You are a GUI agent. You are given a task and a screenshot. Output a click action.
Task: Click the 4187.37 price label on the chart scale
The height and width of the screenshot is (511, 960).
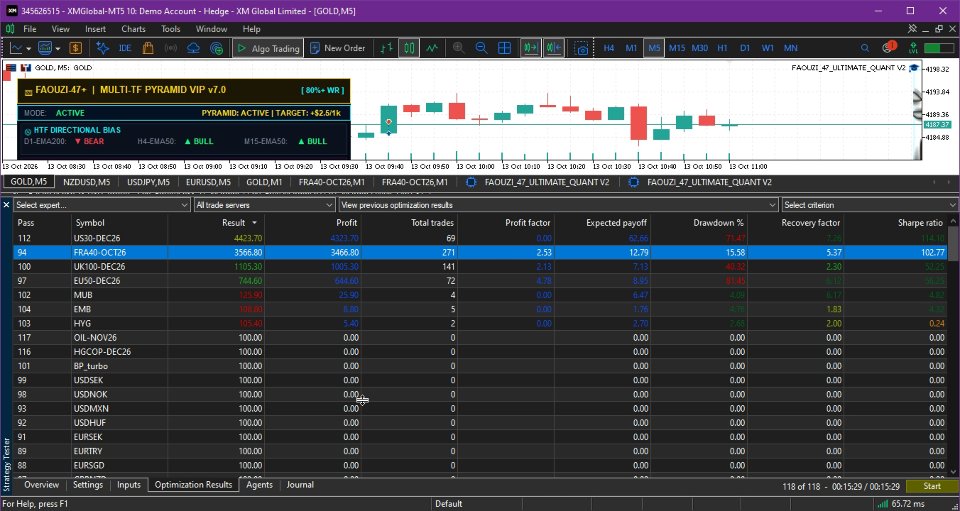[936, 124]
